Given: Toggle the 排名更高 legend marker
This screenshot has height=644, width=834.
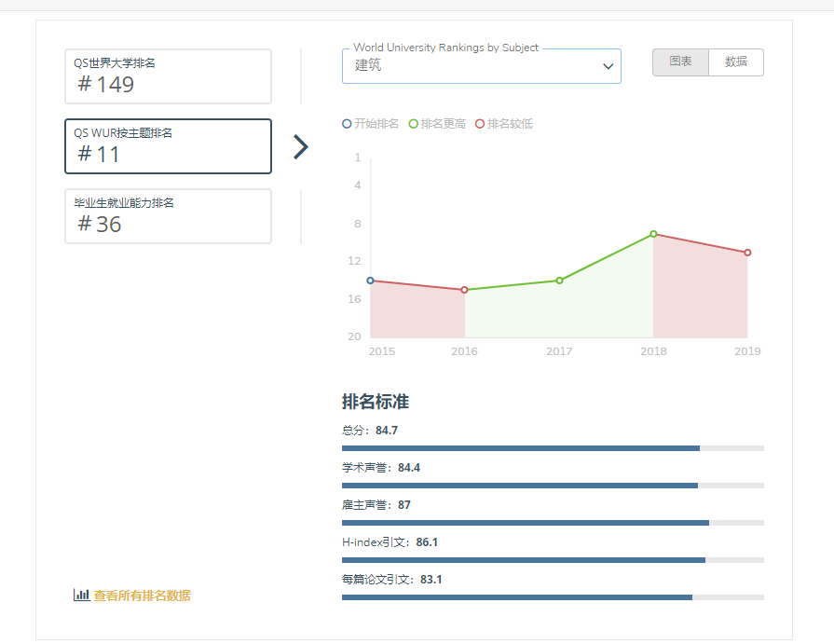Looking at the screenshot, I should (x=415, y=124).
